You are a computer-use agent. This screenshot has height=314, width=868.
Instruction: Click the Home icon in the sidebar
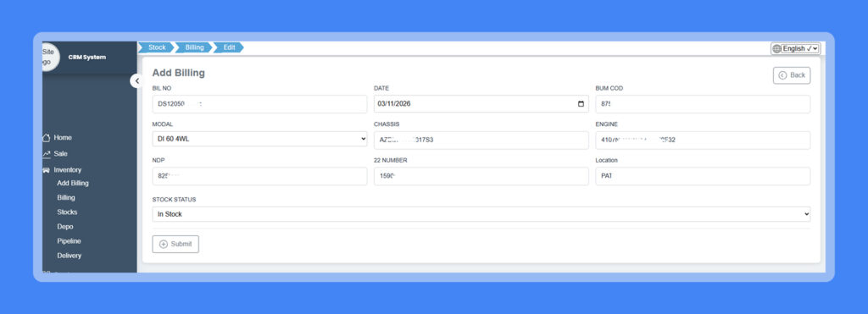click(47, 138)
